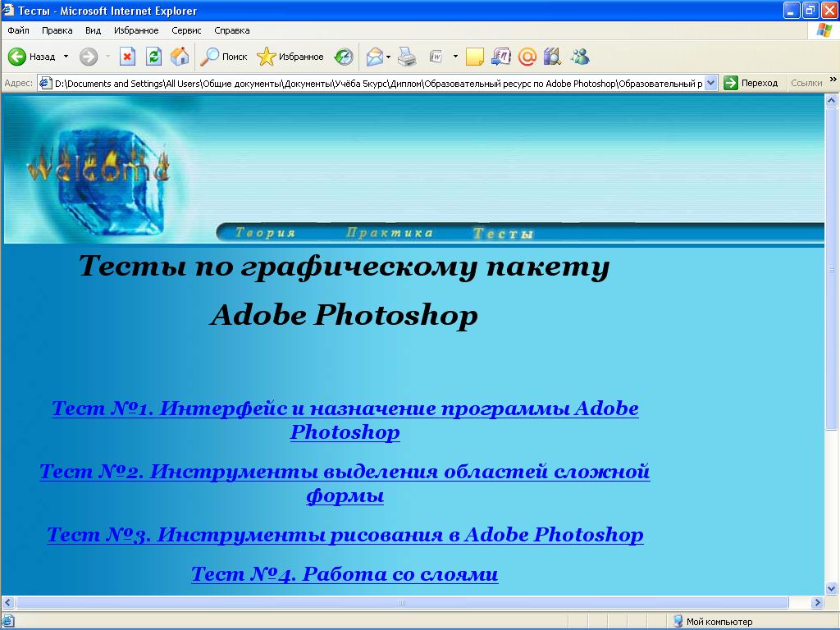840x630 pixels.
Task: Open the Тесты navigation tab
Action: (x=503, y=234)
